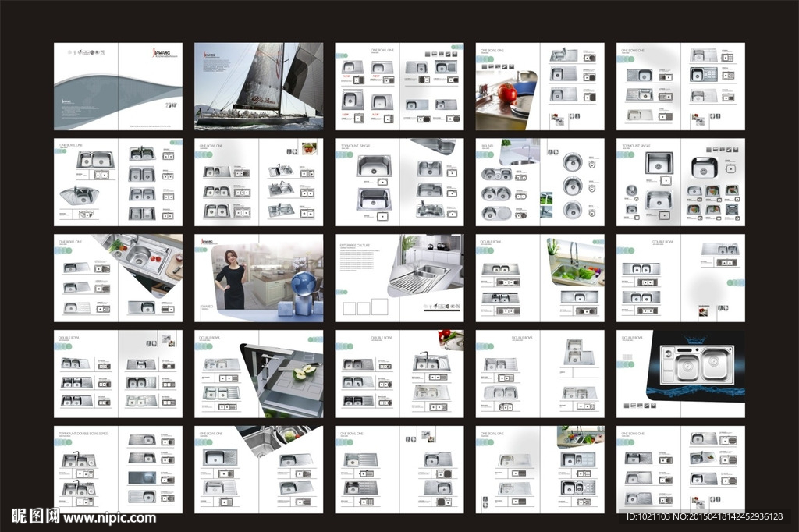Click the "TOPMOUNT DOUBLE BOWL SERIES" heading
The image size is (799, 532).
click(83, 434)
